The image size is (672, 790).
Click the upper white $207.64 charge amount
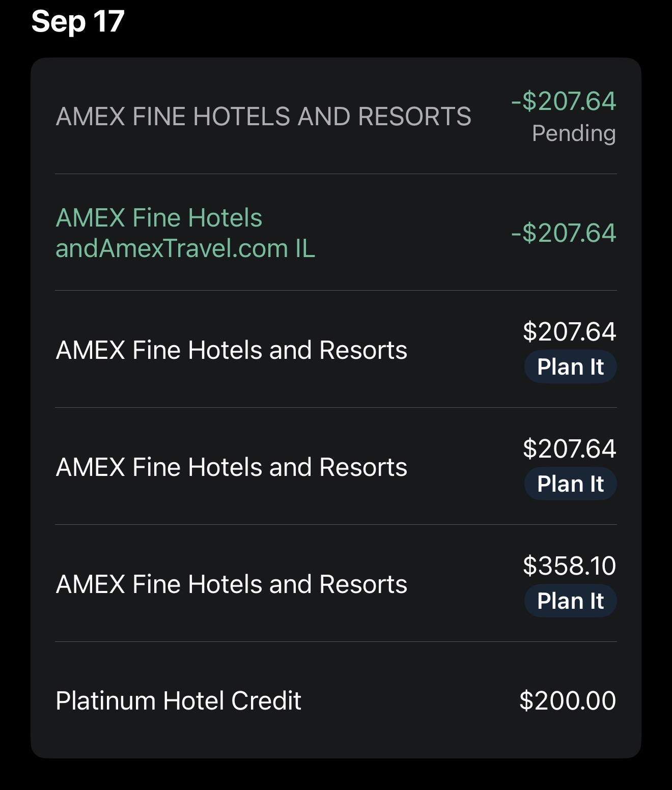tap(569, 331)
